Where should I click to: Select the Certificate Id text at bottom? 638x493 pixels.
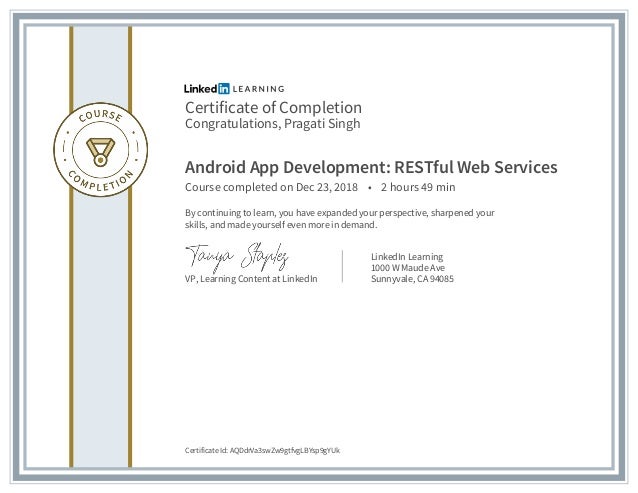[x=262, y=450]
